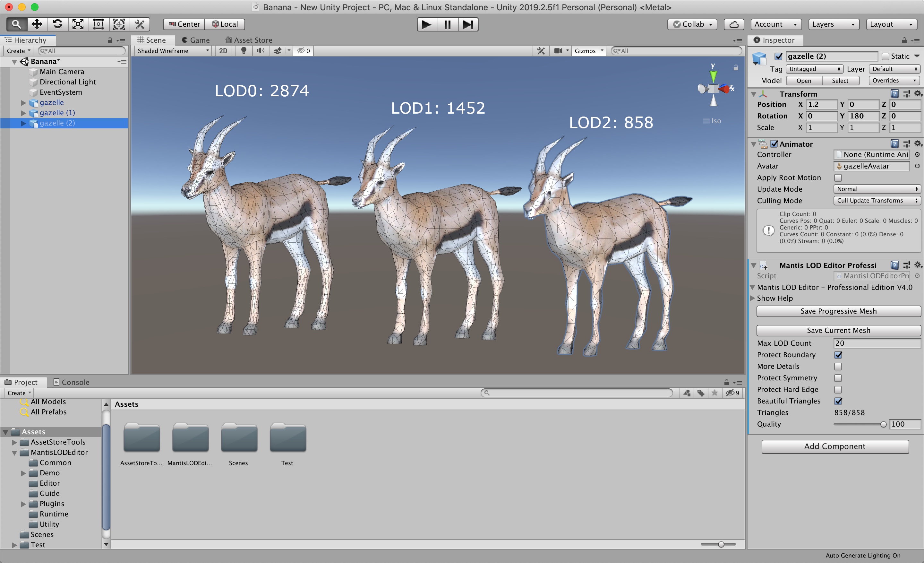This screenshot has height=563, width=924.
Task: Click the Add Component button
Action: (835, 446)
